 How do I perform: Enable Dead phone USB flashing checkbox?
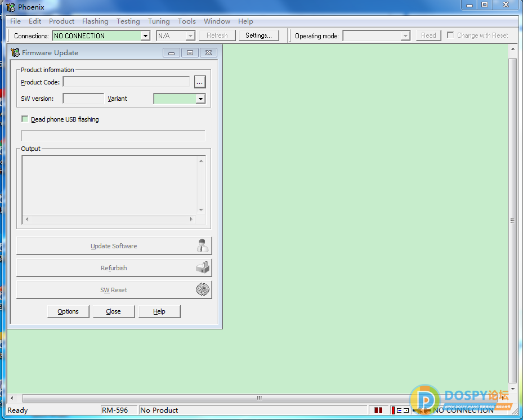tap(25, 119)
